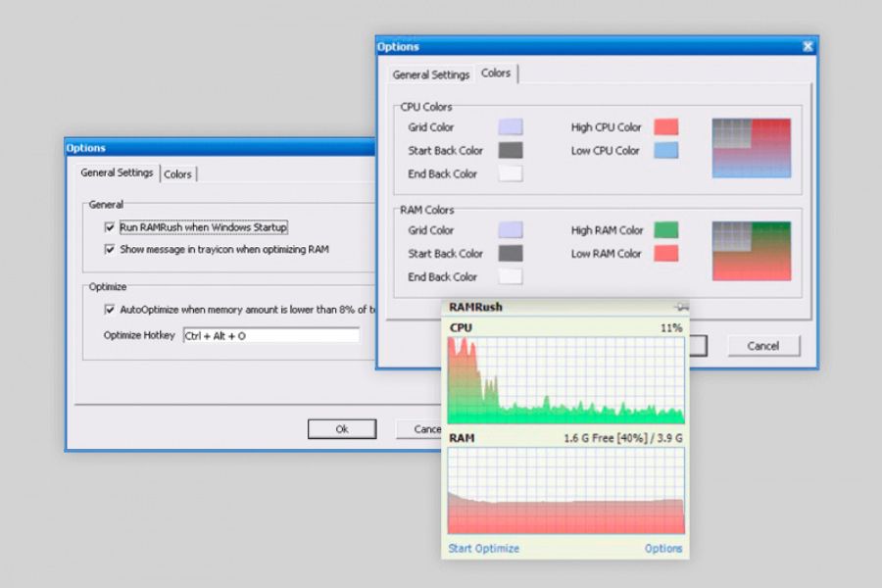Close the Options window showing Colors tab
The height and width of the screenshot is (588, 882).
pyautogui.click(x=808, y=46)
